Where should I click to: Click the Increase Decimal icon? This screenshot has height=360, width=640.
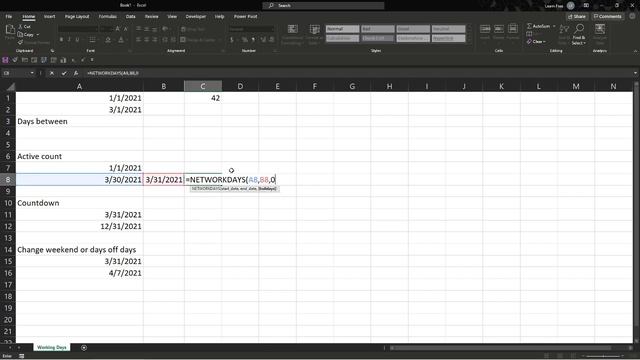pyautogui.click(x=263, y=40)
